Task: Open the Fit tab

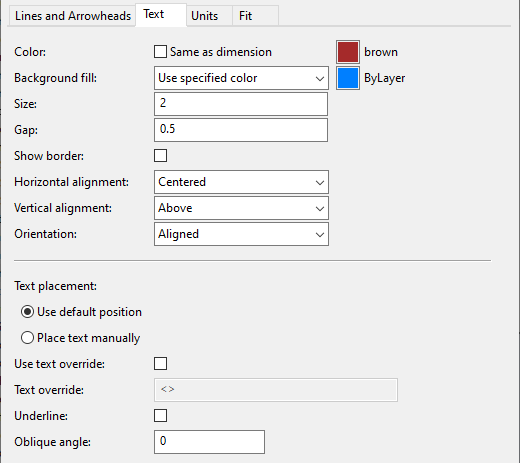Action: (255, 16)
